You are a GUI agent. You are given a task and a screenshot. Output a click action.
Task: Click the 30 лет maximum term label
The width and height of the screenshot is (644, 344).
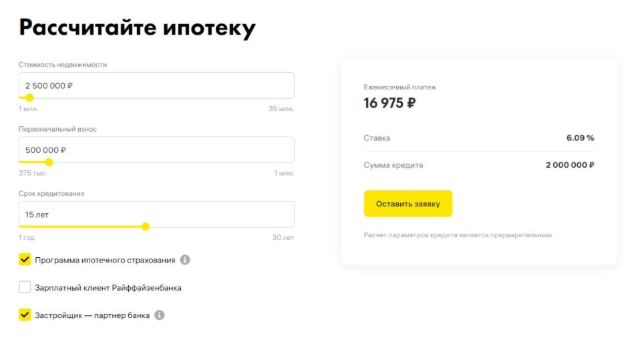coord(283,238)
